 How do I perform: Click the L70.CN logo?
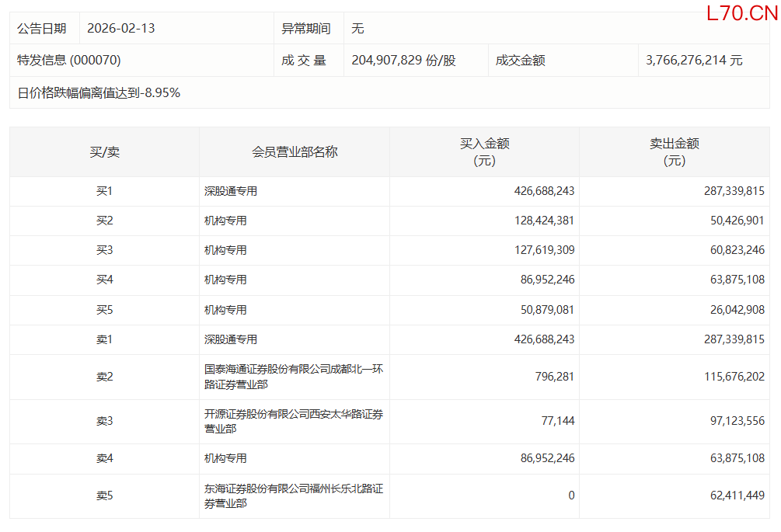pos(741,13)
